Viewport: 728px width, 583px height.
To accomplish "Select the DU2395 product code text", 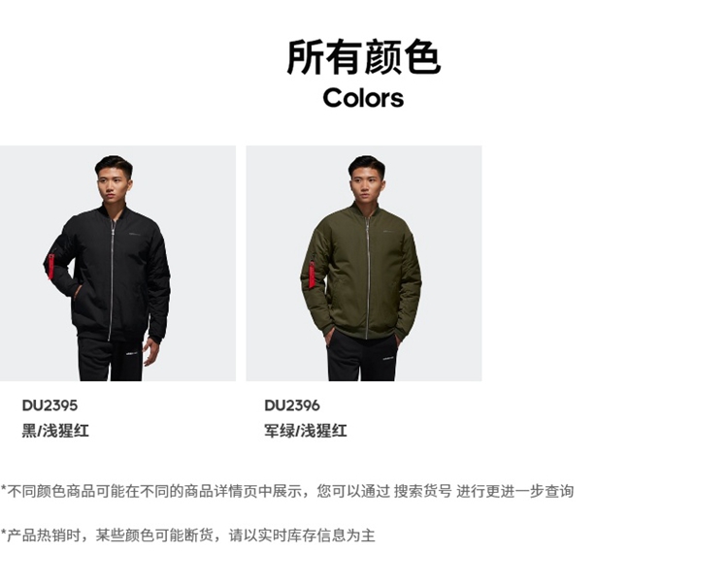I will click(50, 405).
